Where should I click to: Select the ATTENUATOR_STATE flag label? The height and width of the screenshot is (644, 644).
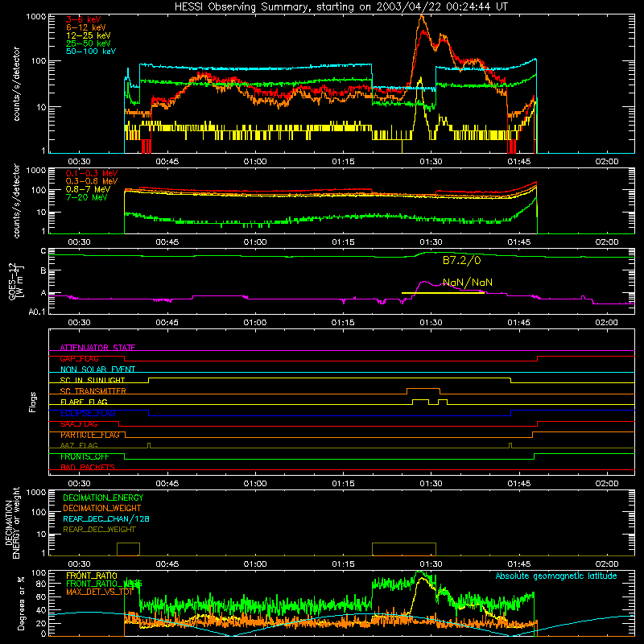[97, 348]
